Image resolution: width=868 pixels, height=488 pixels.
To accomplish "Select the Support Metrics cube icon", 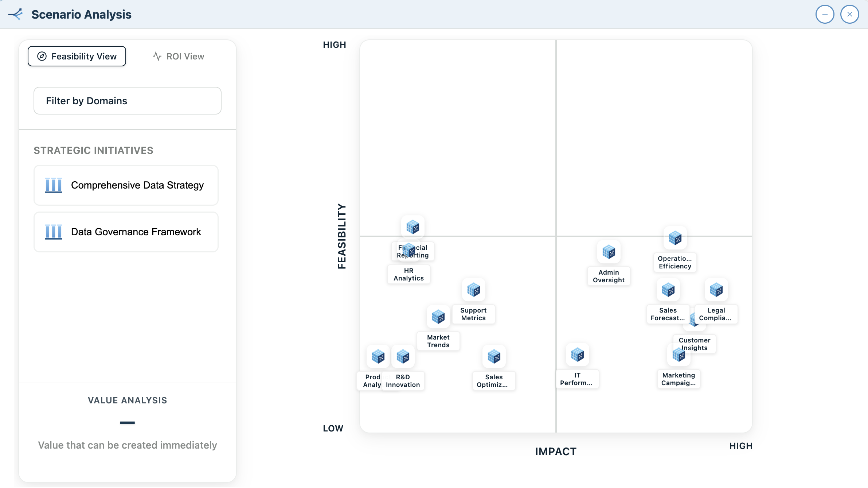I will [473, 290].
